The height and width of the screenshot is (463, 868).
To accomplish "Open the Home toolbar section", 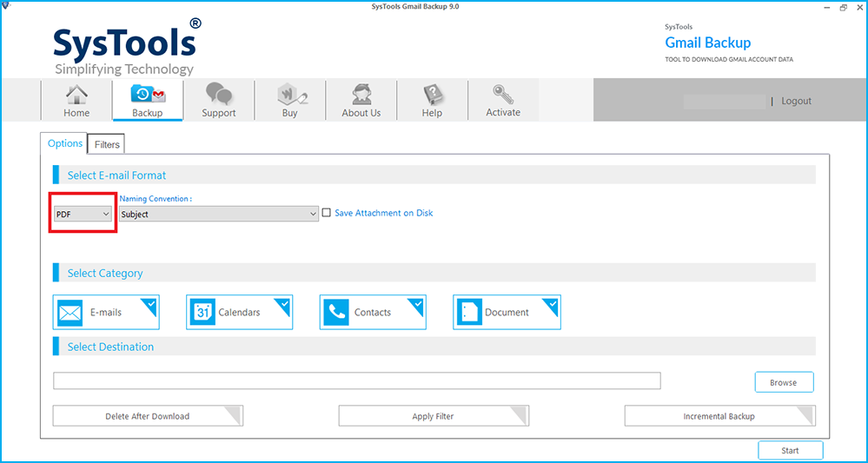I will pos(76,101).
